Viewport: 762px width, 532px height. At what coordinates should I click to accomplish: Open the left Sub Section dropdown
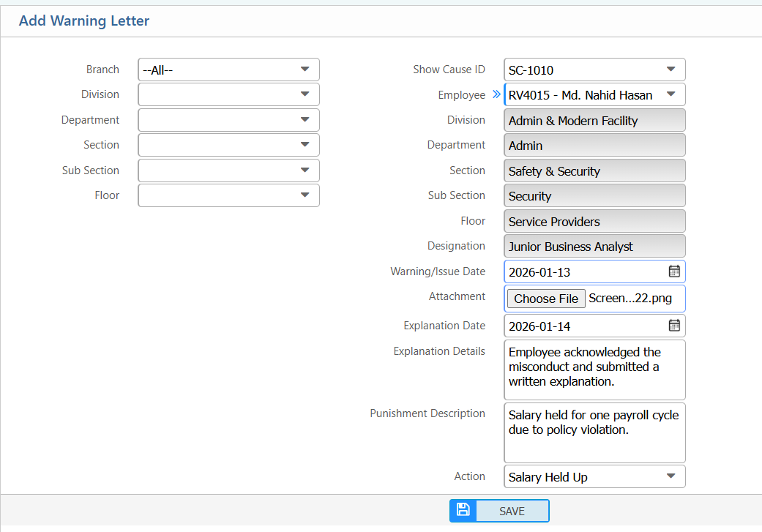point(228,171)
